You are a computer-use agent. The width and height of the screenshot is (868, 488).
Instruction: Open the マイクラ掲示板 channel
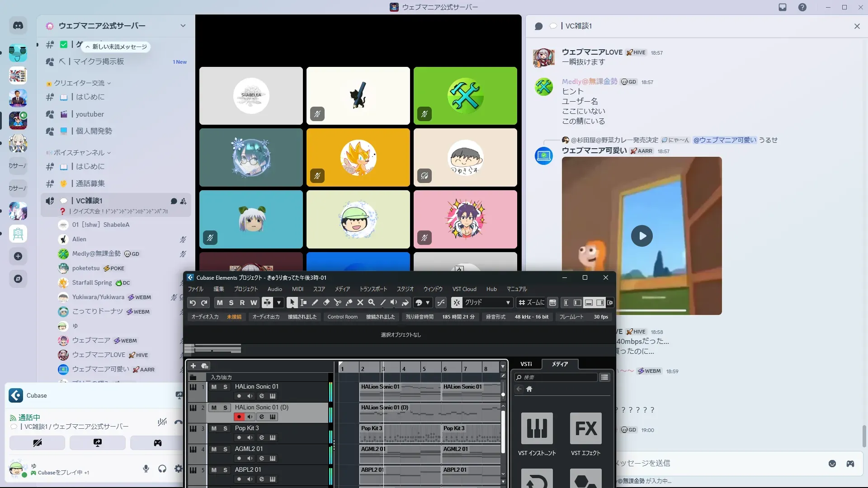[99, 61]
